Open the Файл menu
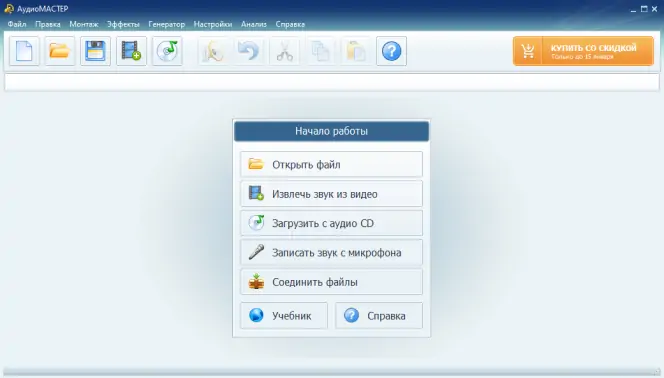Viewport: 664px width, 378px height. [17, 25]
